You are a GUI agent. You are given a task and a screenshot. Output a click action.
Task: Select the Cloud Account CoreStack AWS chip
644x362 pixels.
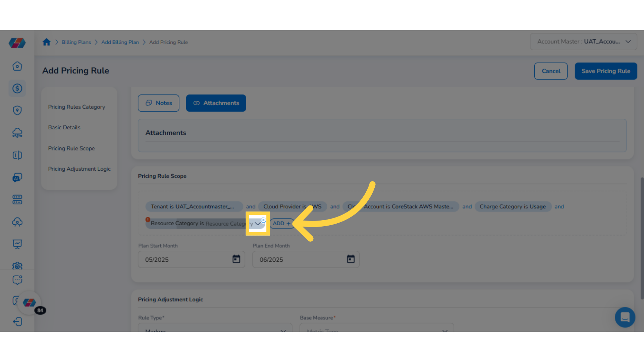pyautogui.click(x=400, y=206)
